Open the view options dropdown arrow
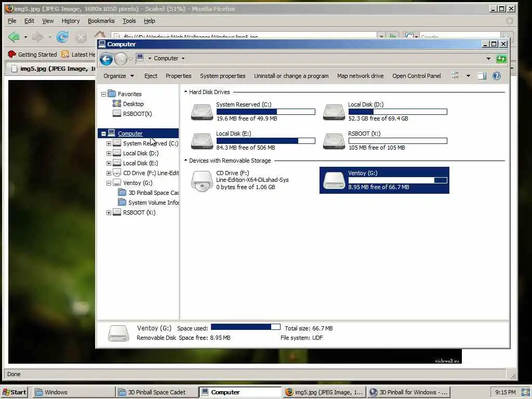 click(468, 76)
